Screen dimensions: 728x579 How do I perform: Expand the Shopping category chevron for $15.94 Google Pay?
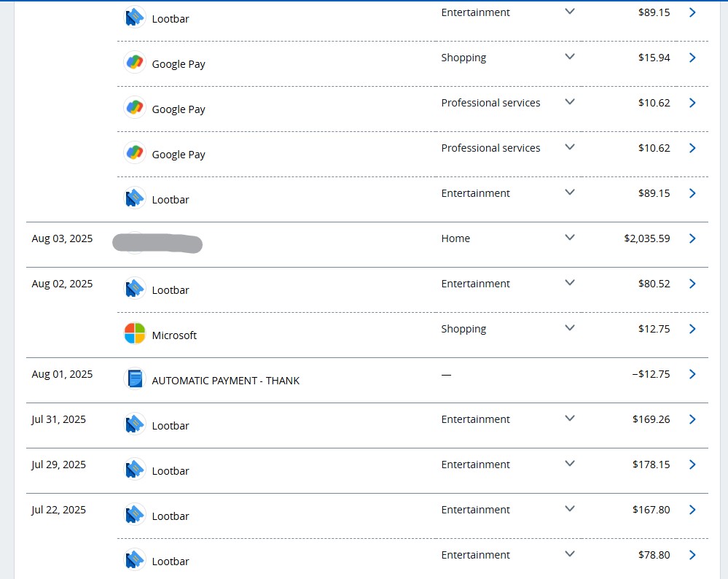(x=570, y=57)
